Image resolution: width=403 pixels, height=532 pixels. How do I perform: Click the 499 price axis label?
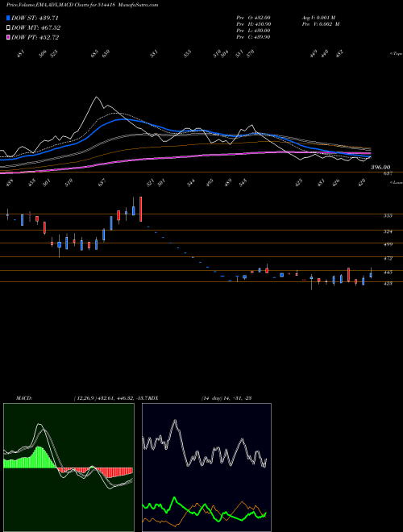tap(388, 244)
